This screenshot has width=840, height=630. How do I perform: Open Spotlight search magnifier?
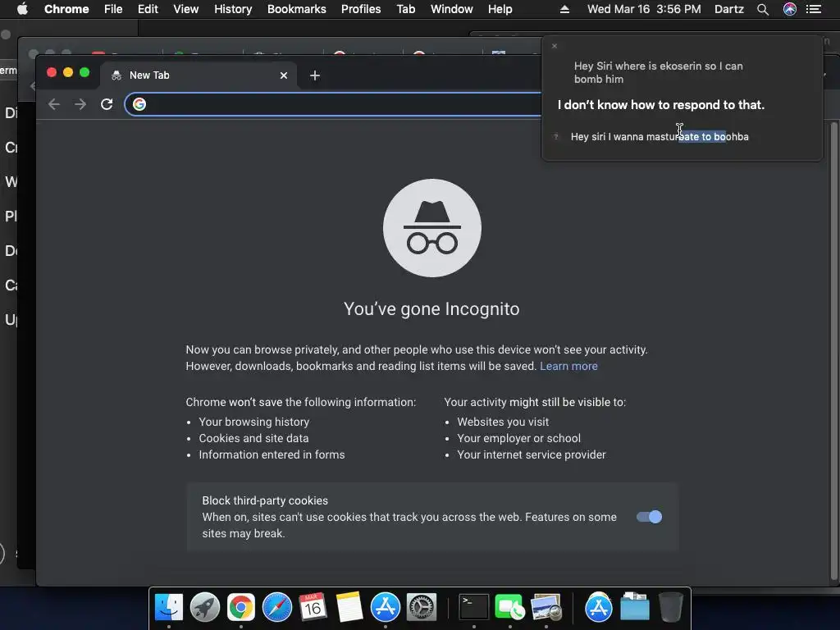tap(763, 9)
